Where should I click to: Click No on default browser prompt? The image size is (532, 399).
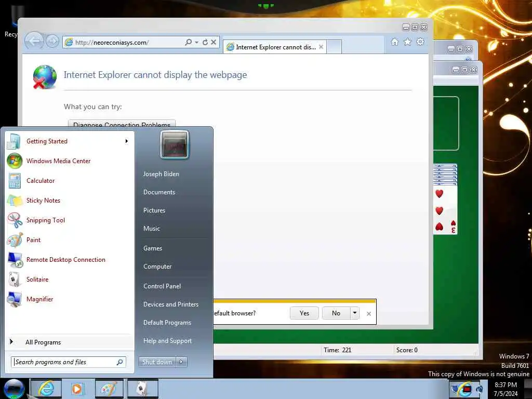336,313
